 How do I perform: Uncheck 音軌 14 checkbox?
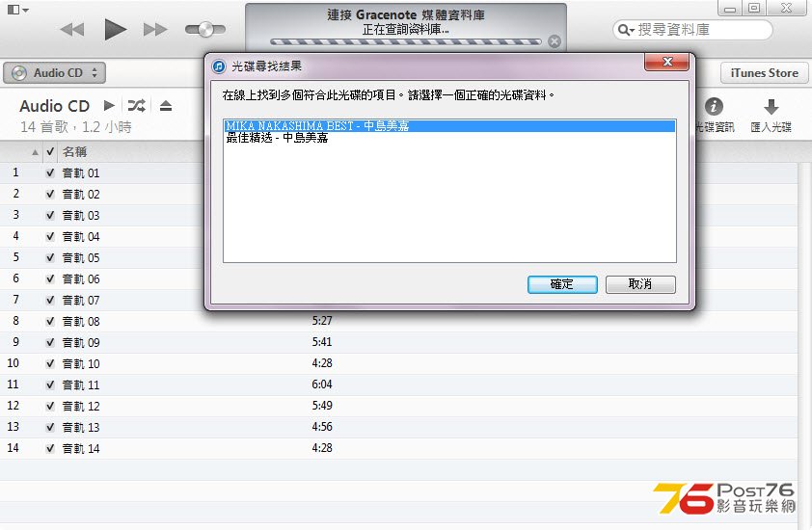coord(50,449)
